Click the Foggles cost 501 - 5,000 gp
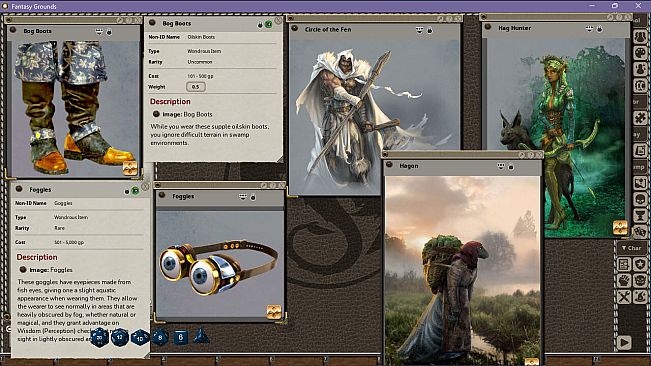 click(x=69, y=242)
